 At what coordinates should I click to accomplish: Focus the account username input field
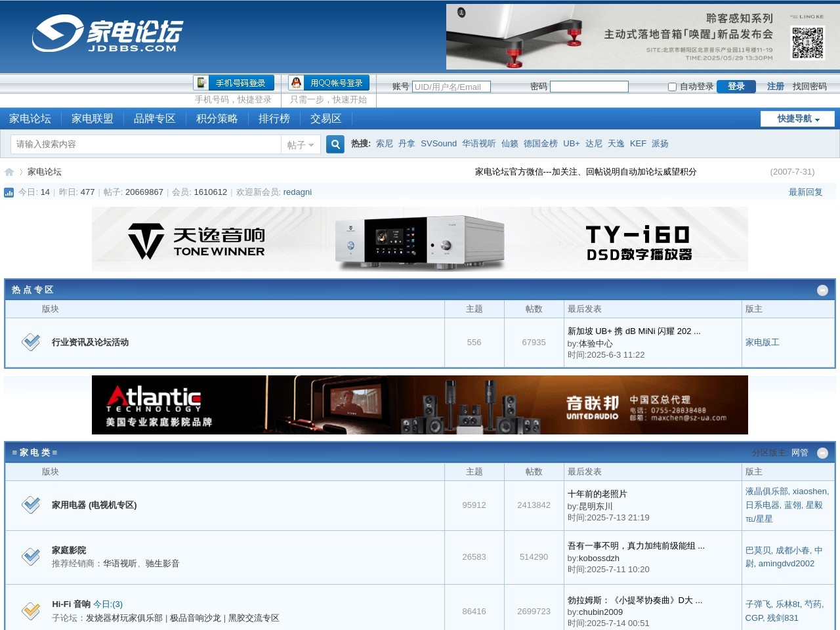click(451, 87)
